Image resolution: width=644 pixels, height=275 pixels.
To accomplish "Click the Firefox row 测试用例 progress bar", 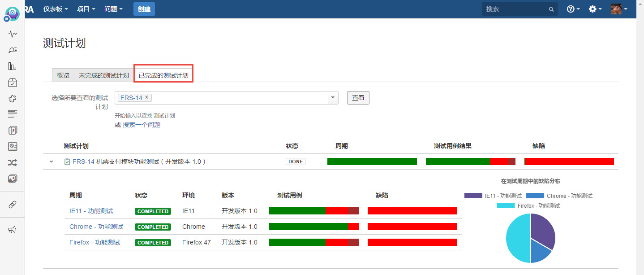I will coord(314,242).
